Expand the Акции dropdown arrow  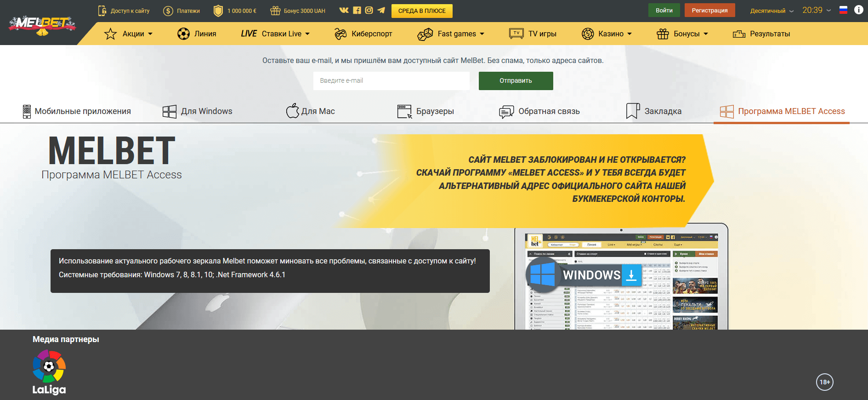150,34
